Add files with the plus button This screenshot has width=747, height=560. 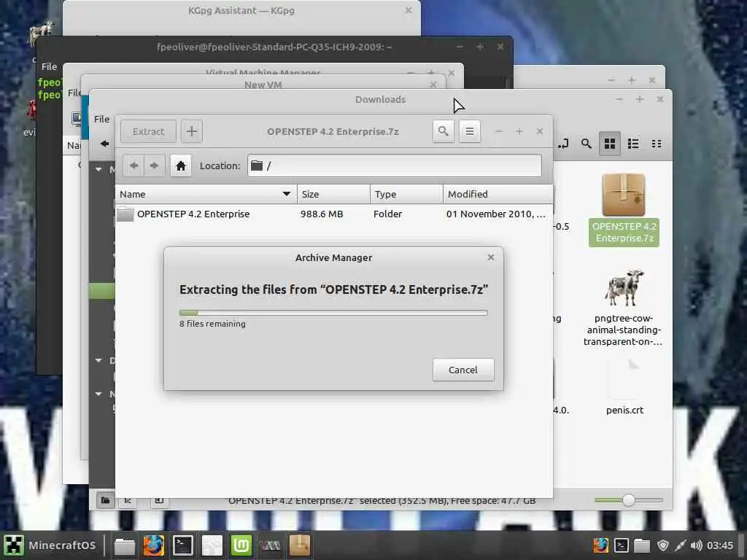click(x=192, y=131)
